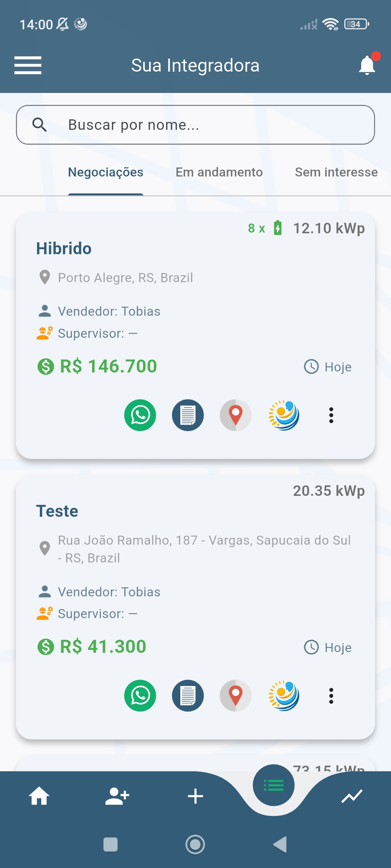Image resolution: width=391 pixels, height=868 pixels.
Task: Open map location for Hibrido card
Action: click(x=236, y=415)
